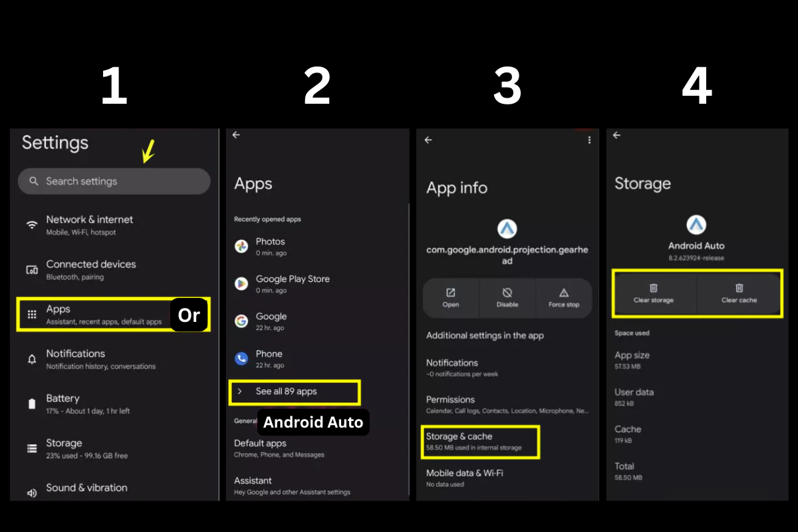798x532 pixels.
Task: Open Sound & vibration speaker icon
Action: click(32, 493)
